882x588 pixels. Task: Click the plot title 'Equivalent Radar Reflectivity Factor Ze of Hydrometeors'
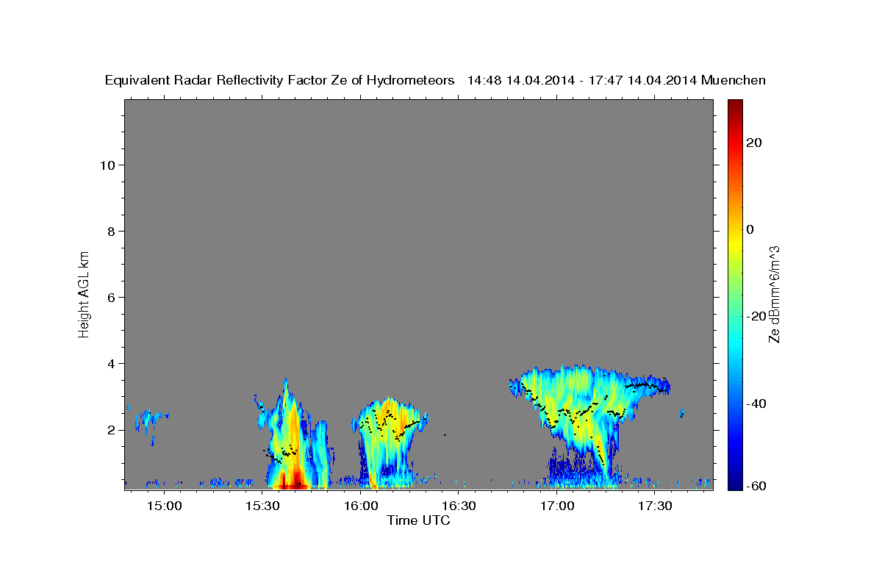pyautogui.click(x=280, y=81)
